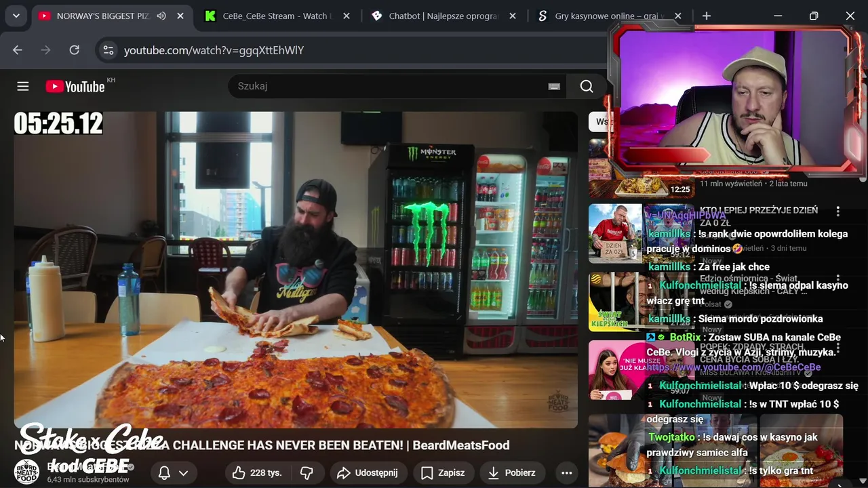Close the CeBe_CeBe Stream tab
868x488 pixels.
click(347, 16)
